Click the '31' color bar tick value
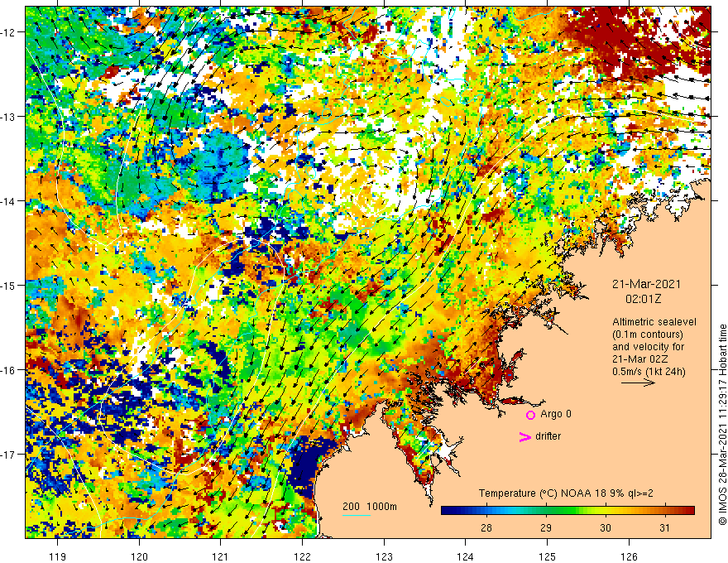Screen dimensions: 728x563 pyautogui.click(x=665, y=528)
